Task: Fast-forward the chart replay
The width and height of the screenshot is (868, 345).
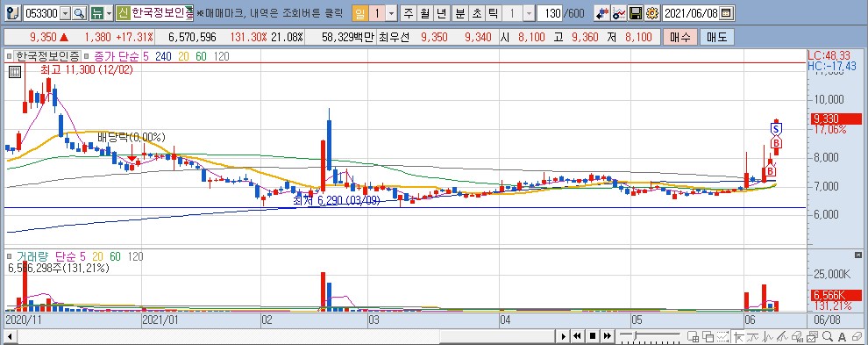Action: coord(608,336)
